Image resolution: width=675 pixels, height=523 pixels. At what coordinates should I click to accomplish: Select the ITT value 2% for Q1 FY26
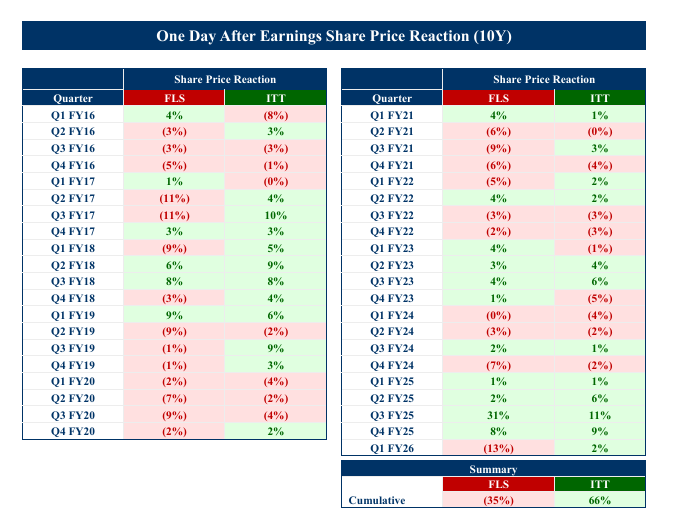coord(600,448)
